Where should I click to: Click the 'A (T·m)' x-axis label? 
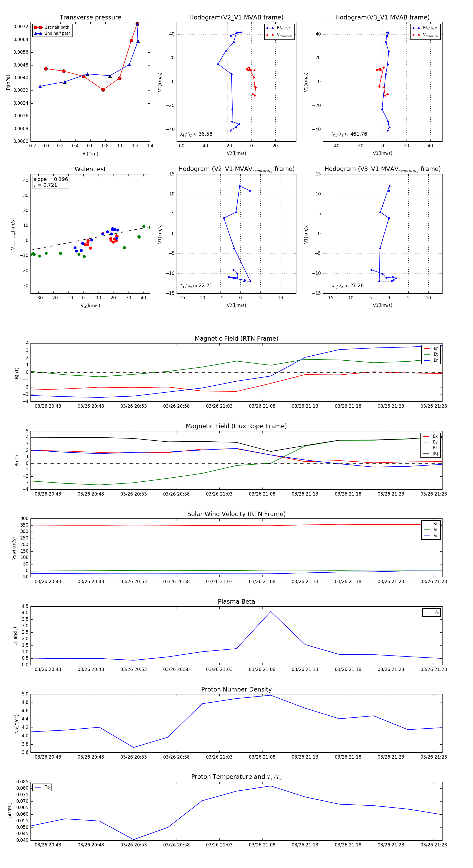[90, 154]
